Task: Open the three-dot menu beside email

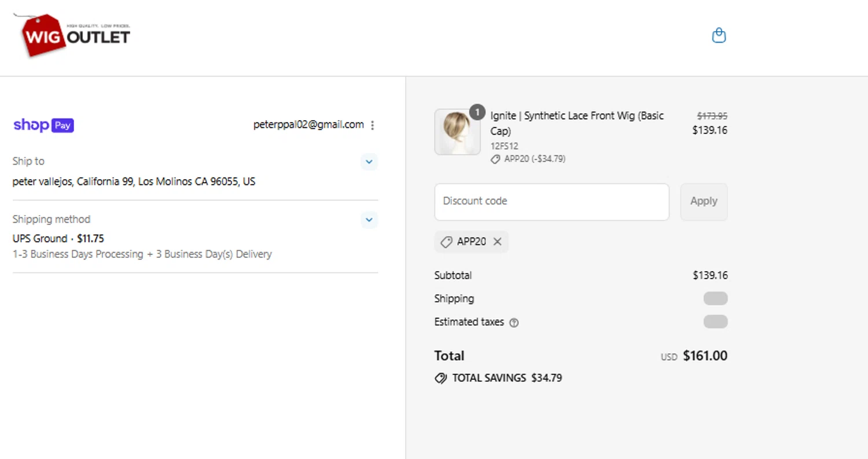Action: (373, 125)
